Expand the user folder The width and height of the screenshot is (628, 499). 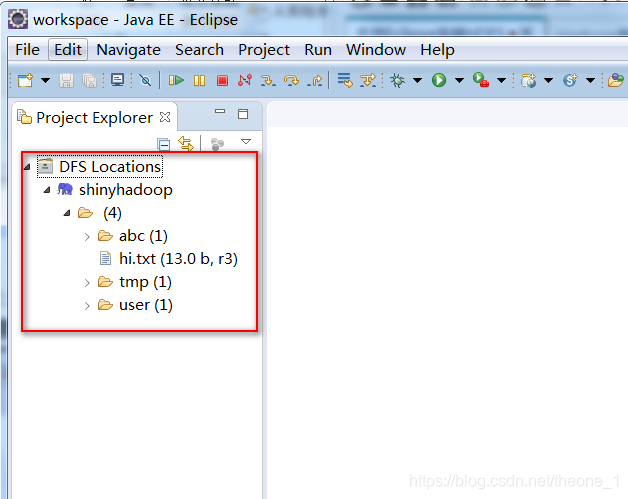[87, 306]
